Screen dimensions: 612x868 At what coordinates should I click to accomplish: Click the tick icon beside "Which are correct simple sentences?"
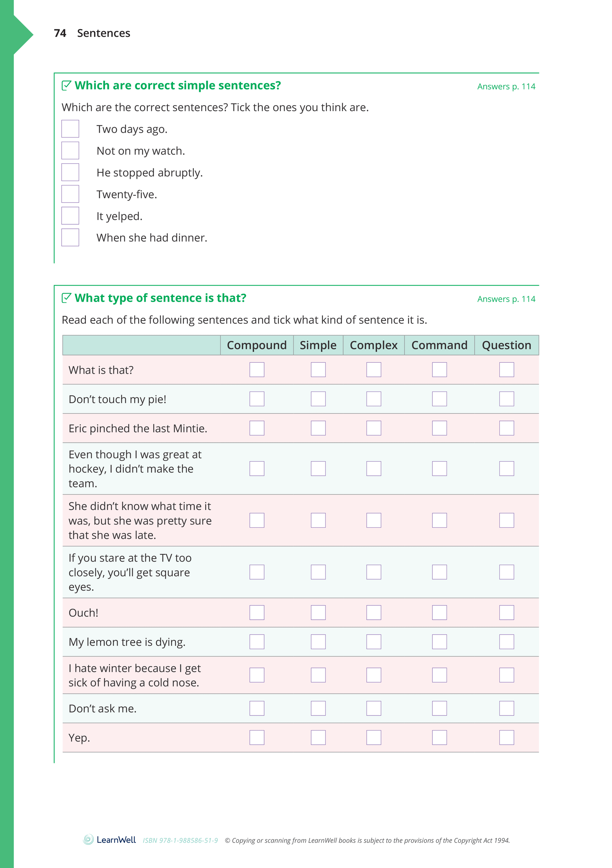coord(67,86)
